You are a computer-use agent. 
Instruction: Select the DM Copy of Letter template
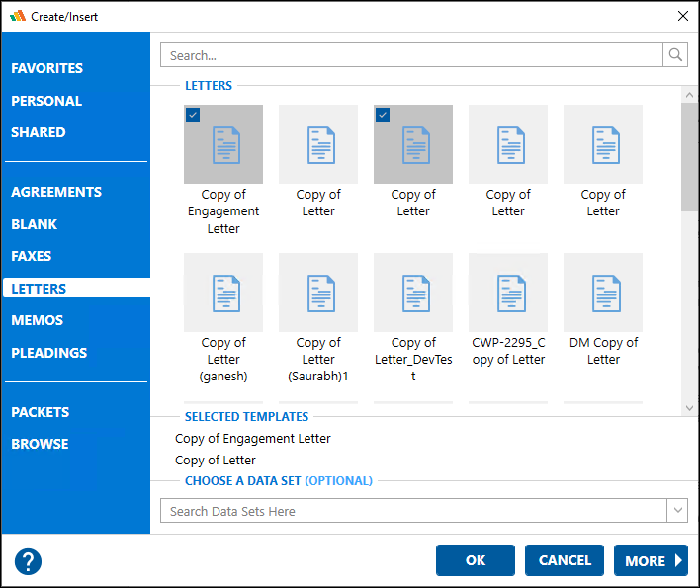point(603,310)
